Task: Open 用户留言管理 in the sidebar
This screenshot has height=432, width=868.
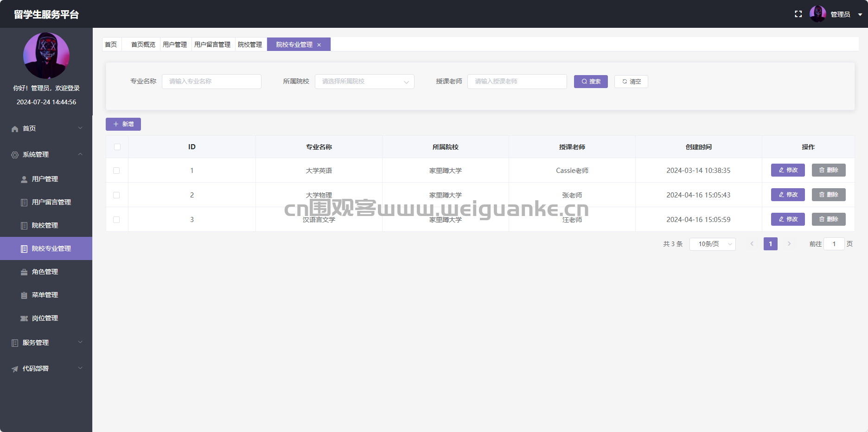Action: click(x=46, y=202)
